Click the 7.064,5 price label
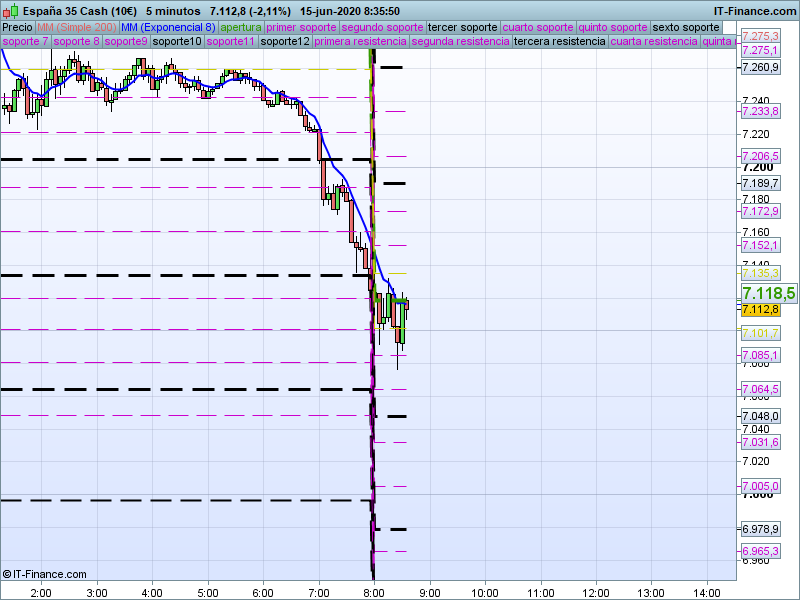This screenshot has height=600, width=800. [760, 389]
